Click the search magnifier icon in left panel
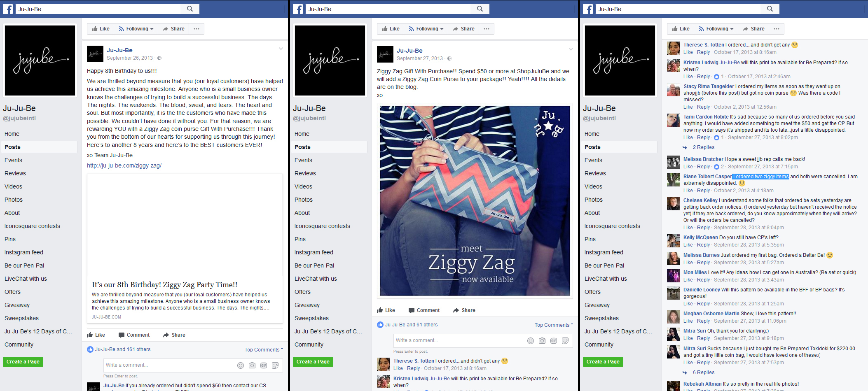 [x=190, y=9]
